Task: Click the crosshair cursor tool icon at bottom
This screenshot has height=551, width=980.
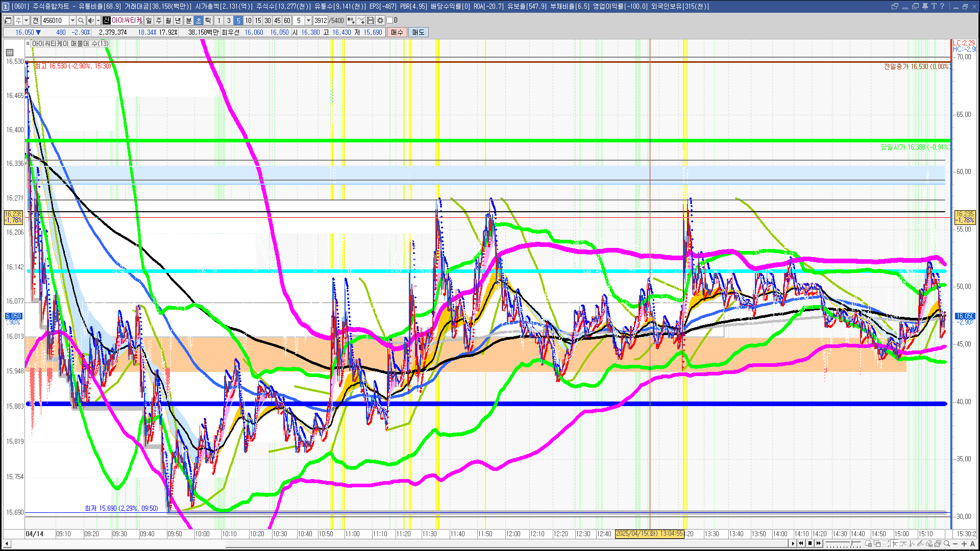Action: 895,543
